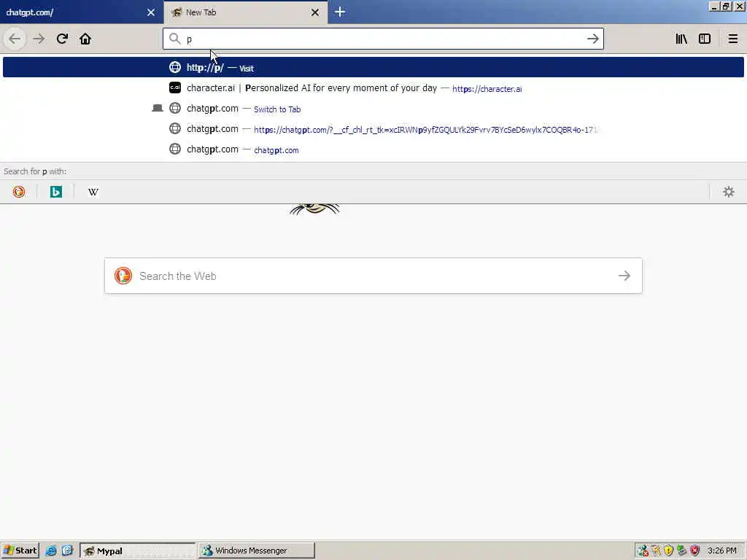Select the New Tab tab
Viewport: 747px width, 560px height.
[245, 12]
